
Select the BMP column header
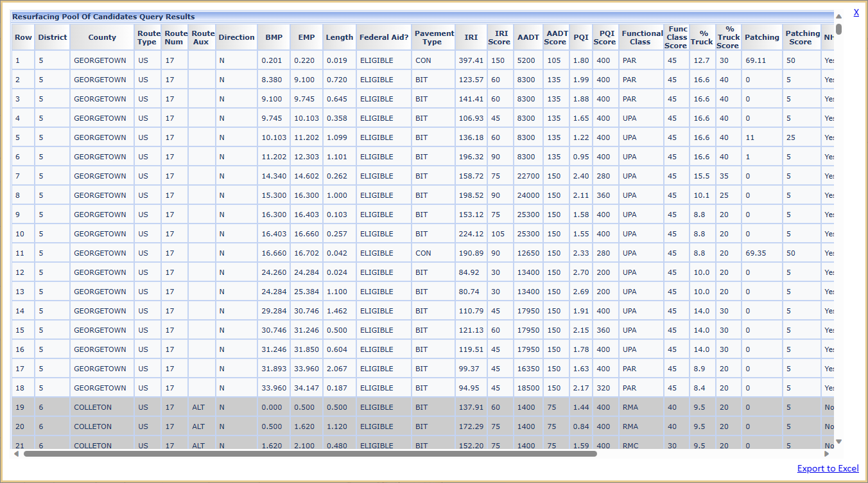point(273,37)
